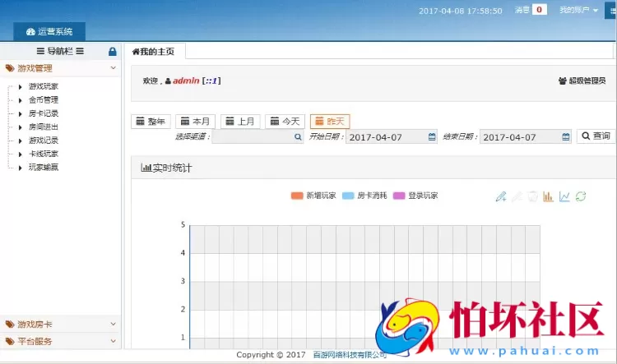The height and width of the screenshot is (364, 617).
Task: Select the 本月 date range button
Action: click(x=195, y=122)
